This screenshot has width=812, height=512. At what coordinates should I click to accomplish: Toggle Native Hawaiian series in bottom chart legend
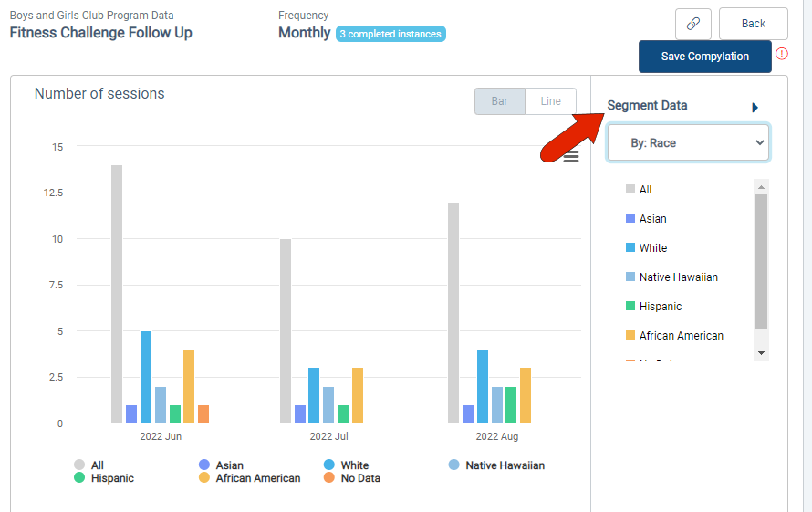click(496, 465)
